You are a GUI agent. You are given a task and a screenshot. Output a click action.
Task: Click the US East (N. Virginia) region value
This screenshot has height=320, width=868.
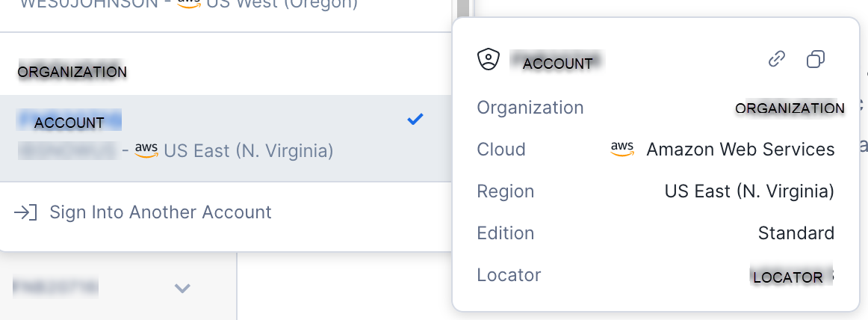(x=749, y=191)
